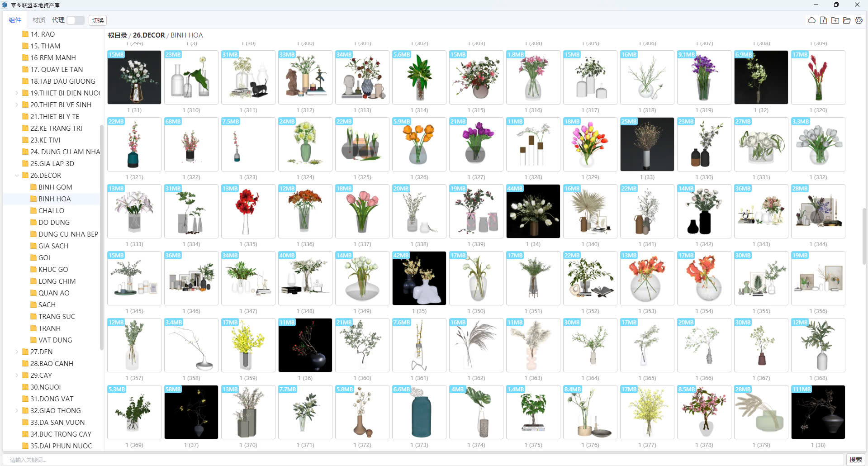Click the cloud icon in top toolbar
The width and height of the screenshot is (868, 466).
pyautogui.click(x=811, y=20)
